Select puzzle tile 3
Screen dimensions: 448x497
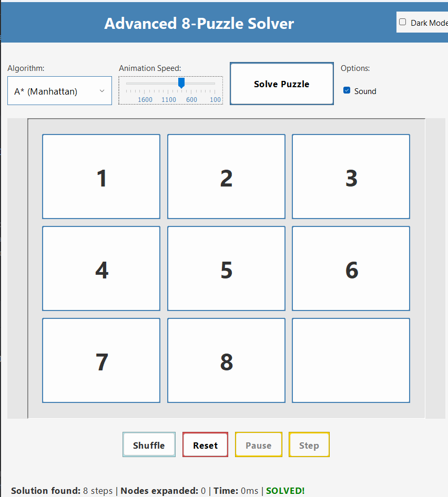tap(351, 177)
